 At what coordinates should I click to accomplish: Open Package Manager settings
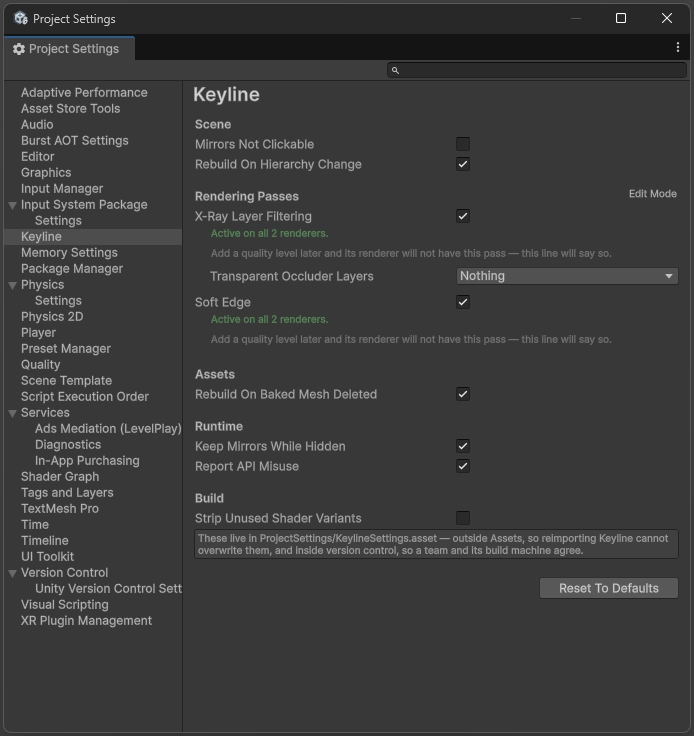click(72, 268)
